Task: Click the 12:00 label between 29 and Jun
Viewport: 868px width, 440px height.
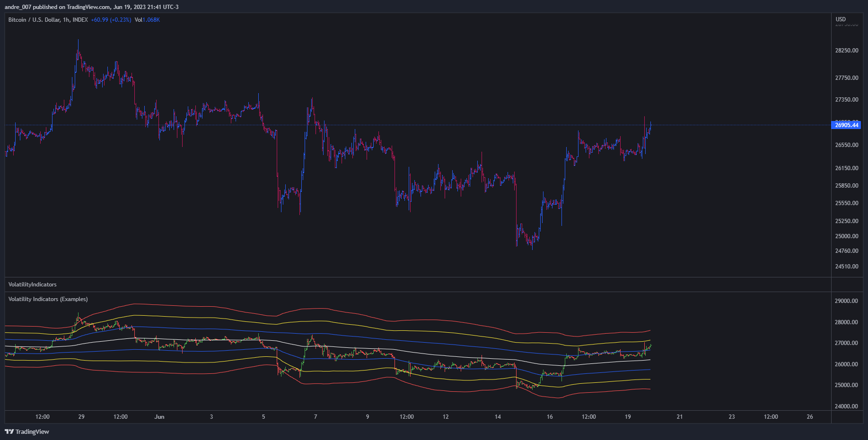Action: click(x=121, y=417)
